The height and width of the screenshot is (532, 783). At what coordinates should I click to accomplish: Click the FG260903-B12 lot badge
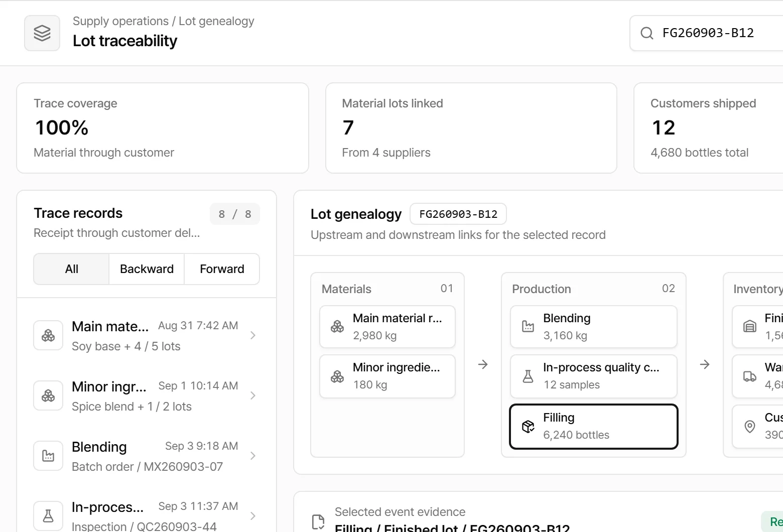click(458, 214)
